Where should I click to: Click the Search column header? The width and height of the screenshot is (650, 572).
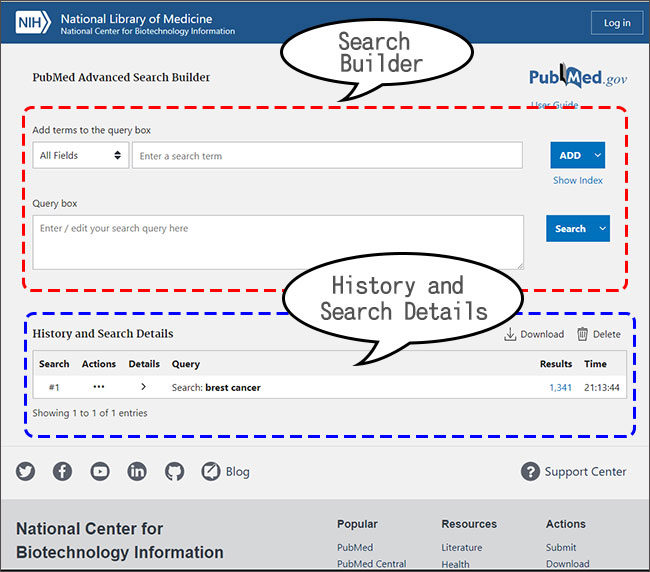click(x=54, y=364)
